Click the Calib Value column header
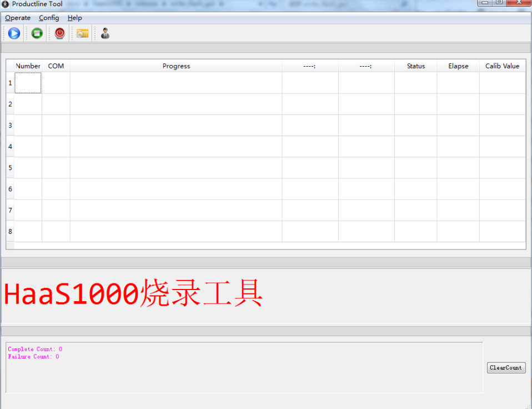 click(x=502, y=66)
